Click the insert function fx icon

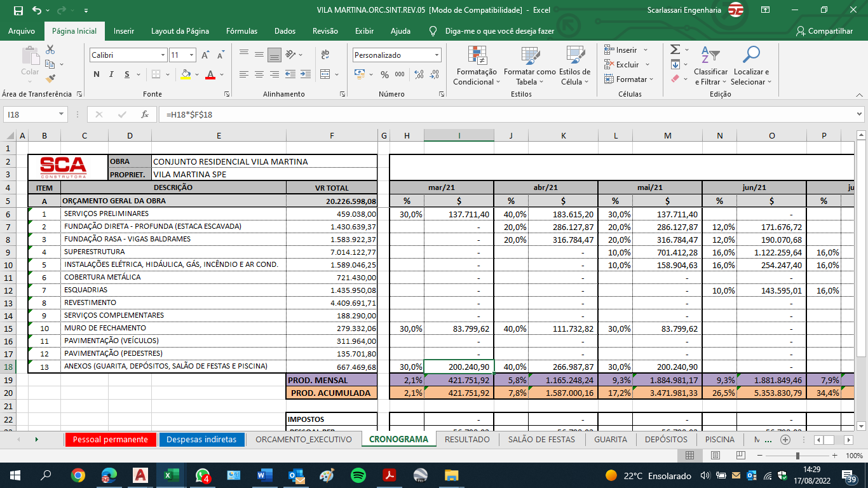145,115
